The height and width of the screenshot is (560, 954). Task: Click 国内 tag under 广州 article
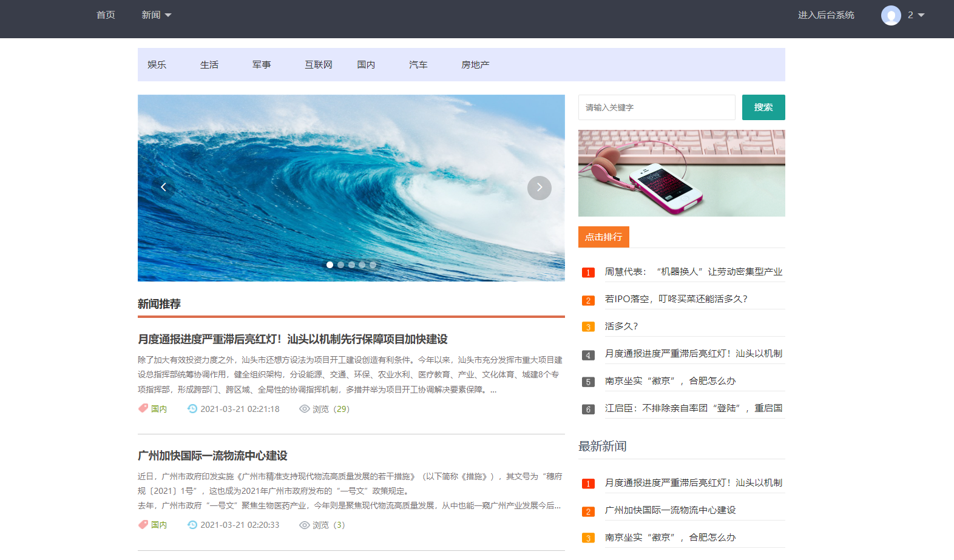[x=159, y=525]
